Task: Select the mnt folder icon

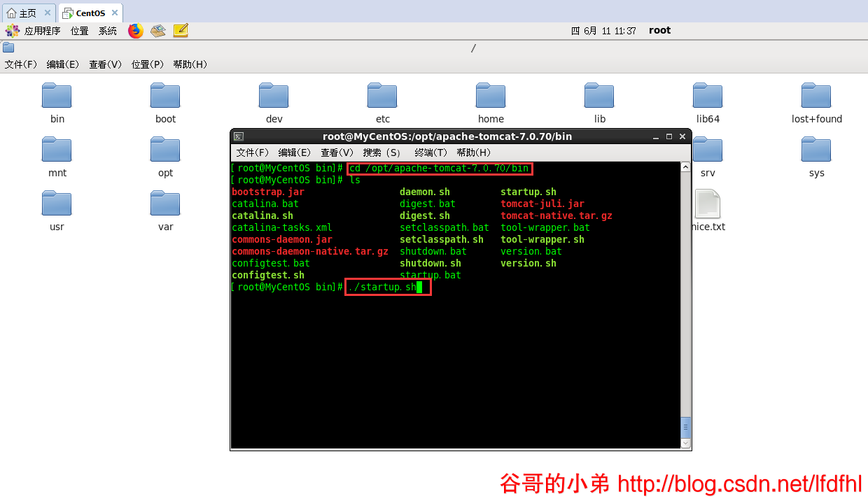Action: pyautogui.click(x=57, y=149)
